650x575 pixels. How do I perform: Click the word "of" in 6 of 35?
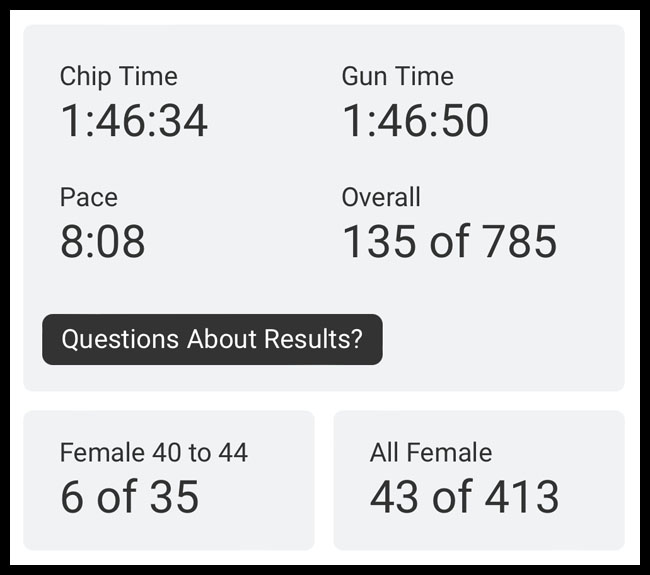pos(117,497)
